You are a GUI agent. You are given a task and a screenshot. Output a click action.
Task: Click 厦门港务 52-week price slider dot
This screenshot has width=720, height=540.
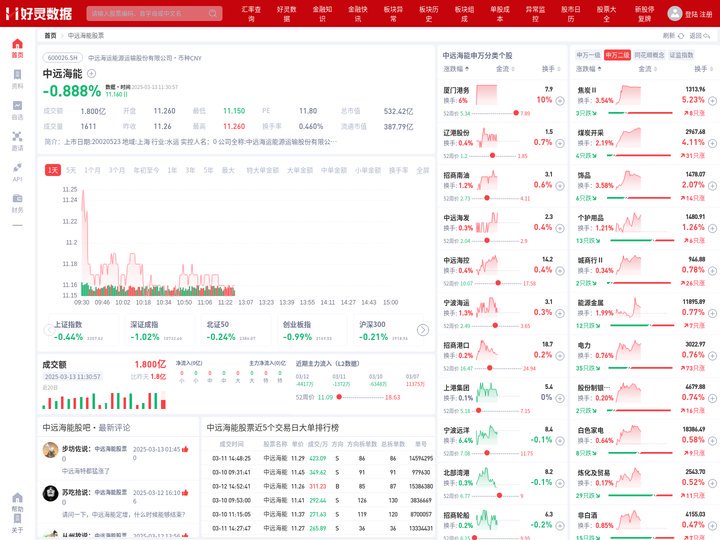point(516,113)
